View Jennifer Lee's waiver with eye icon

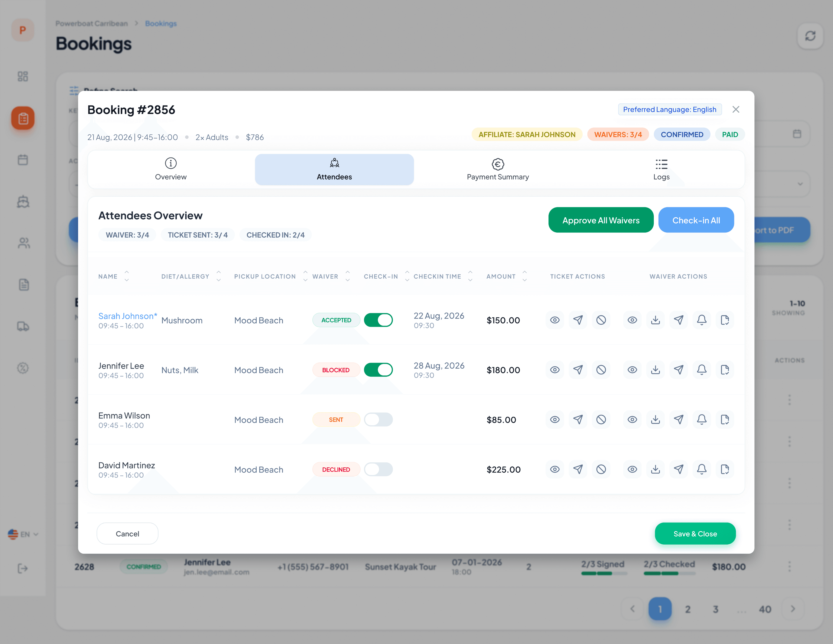(x=632, y=369)
